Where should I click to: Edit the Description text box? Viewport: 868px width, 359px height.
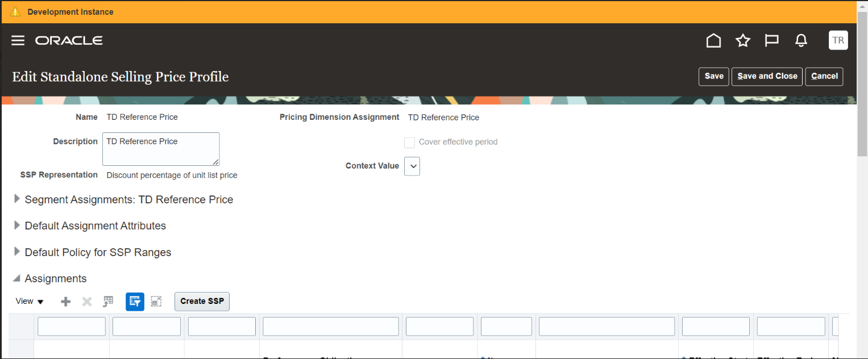pos(160,149)
